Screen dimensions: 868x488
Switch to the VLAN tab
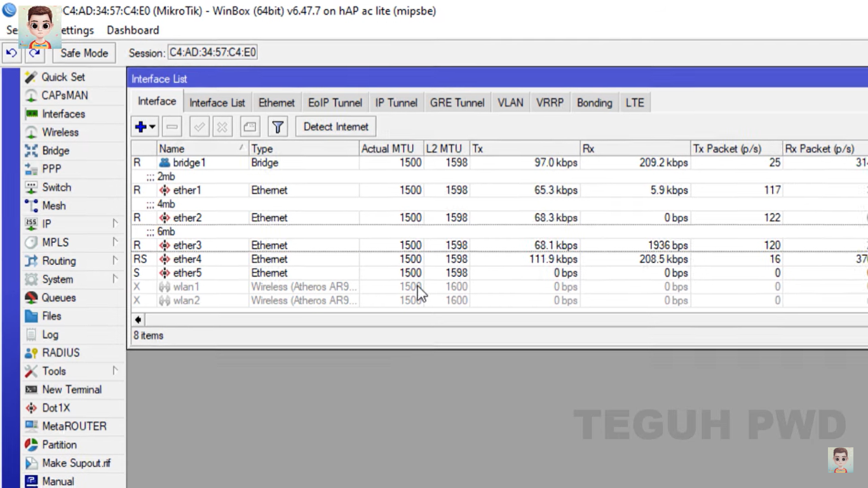pos(510,102)
